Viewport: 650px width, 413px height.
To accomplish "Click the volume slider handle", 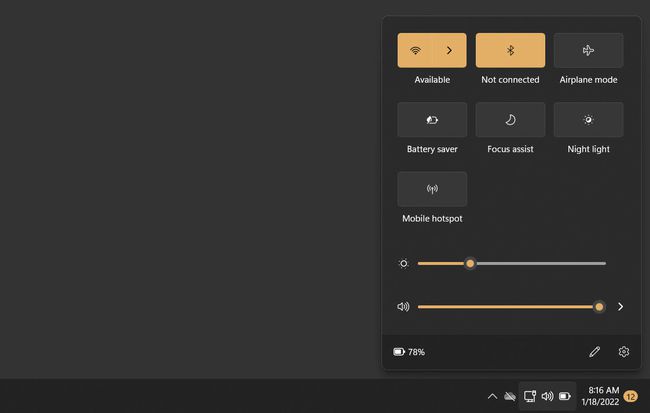I will pos(599,307).
